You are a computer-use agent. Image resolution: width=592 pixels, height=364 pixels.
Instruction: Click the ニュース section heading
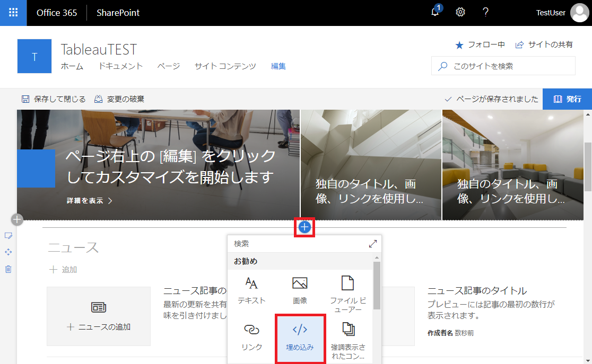click(x=73, y=248)
